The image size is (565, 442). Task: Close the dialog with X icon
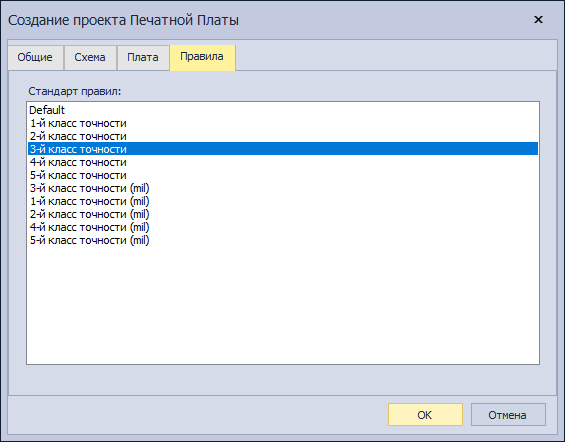(x=538, y=19)
